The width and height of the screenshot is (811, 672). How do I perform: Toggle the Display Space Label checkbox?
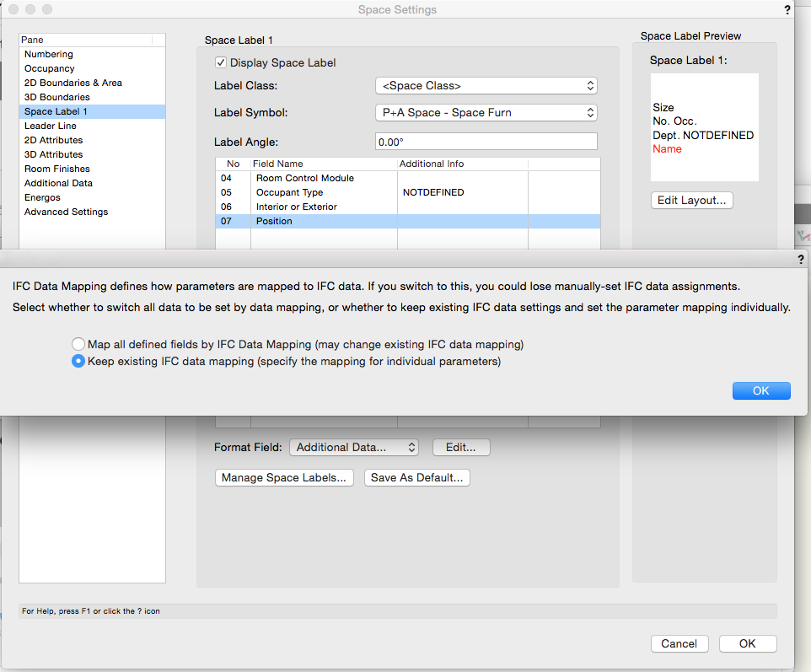(221, 62)
